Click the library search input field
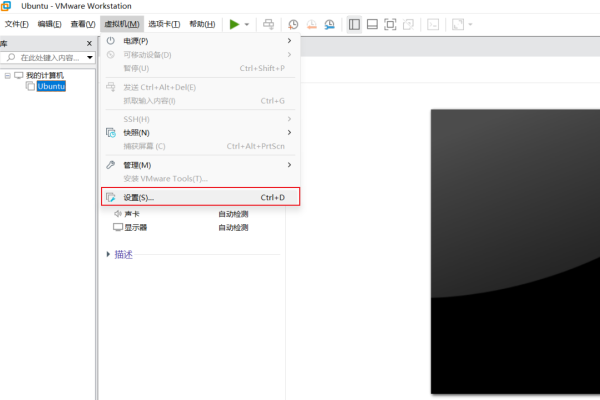This screenshot has width=600, height=400. (50, 58)
